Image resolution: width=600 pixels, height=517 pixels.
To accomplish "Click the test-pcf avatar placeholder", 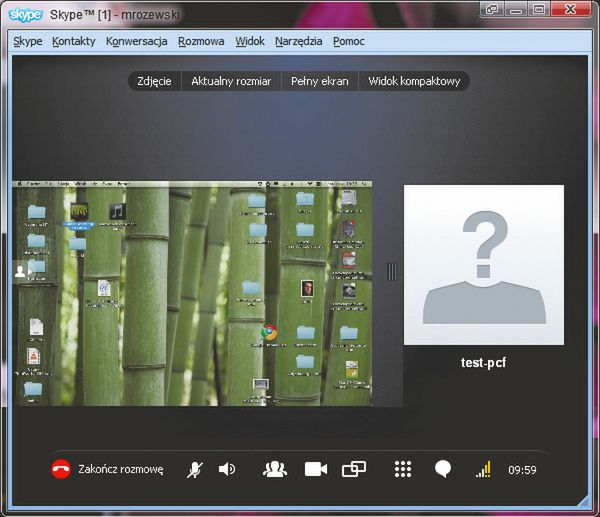I will tap(484, 265).
